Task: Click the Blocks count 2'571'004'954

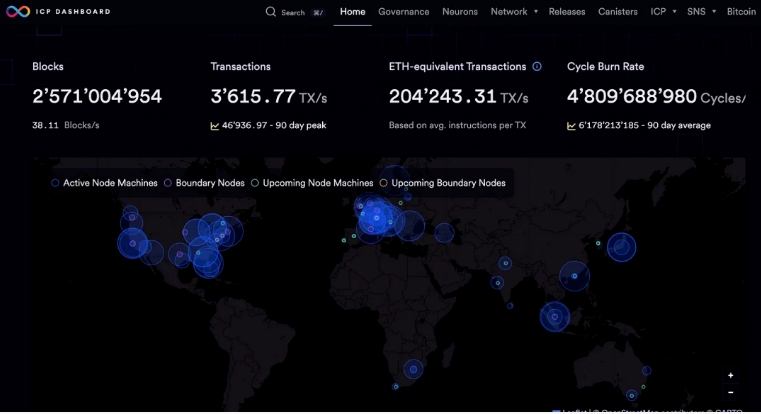Action: 97,96
